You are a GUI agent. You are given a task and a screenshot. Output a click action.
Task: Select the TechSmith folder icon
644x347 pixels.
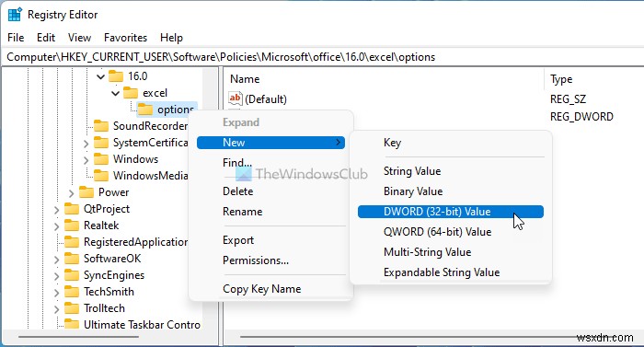[72, 292]
